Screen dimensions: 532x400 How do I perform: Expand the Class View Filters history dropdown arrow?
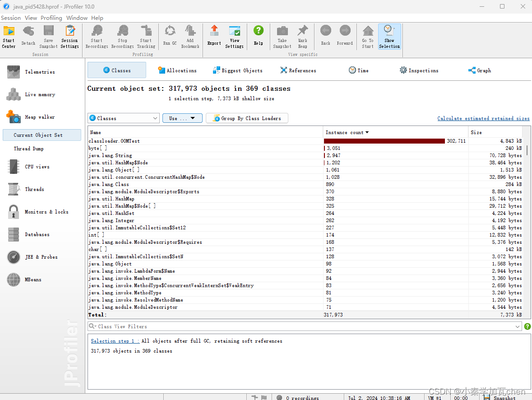pyautogui.click(x=518, y=327)
